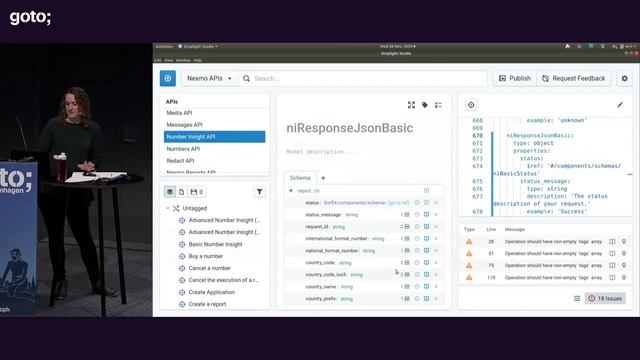Edit the niResponseJsonBasic model title

click(350, 128)
